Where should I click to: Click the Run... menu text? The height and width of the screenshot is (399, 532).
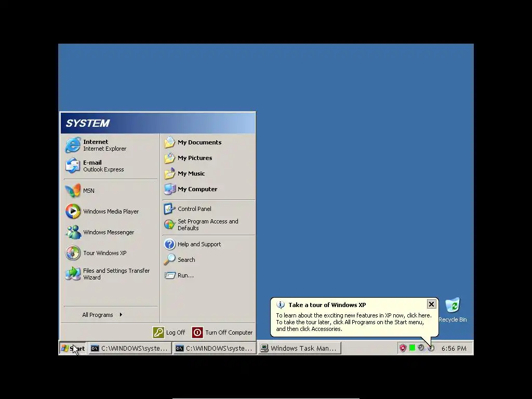[185, 275]
